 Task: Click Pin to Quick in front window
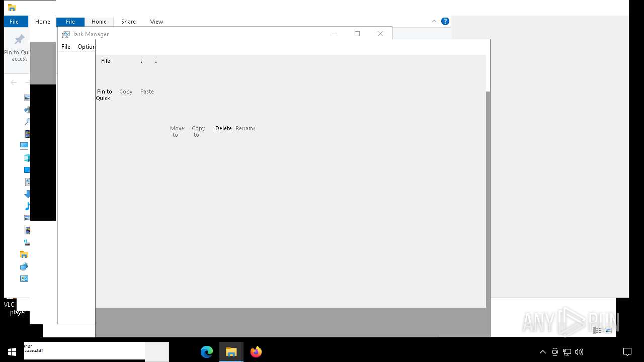coord(104,95)
